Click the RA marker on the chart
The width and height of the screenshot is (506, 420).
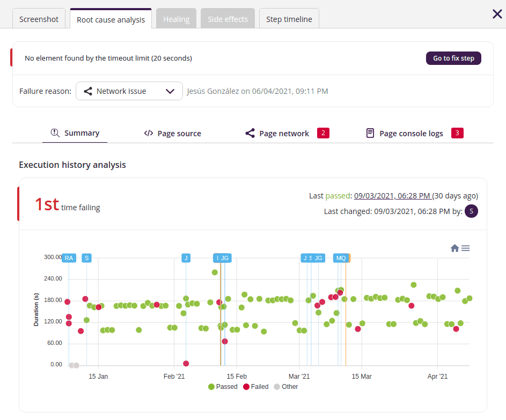pyautogui.click(x=69, y=258)
